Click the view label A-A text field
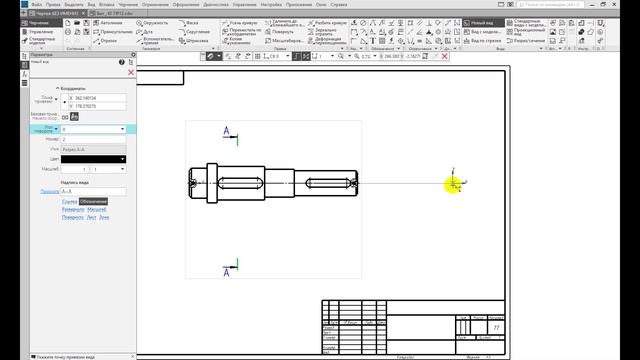 93,191
